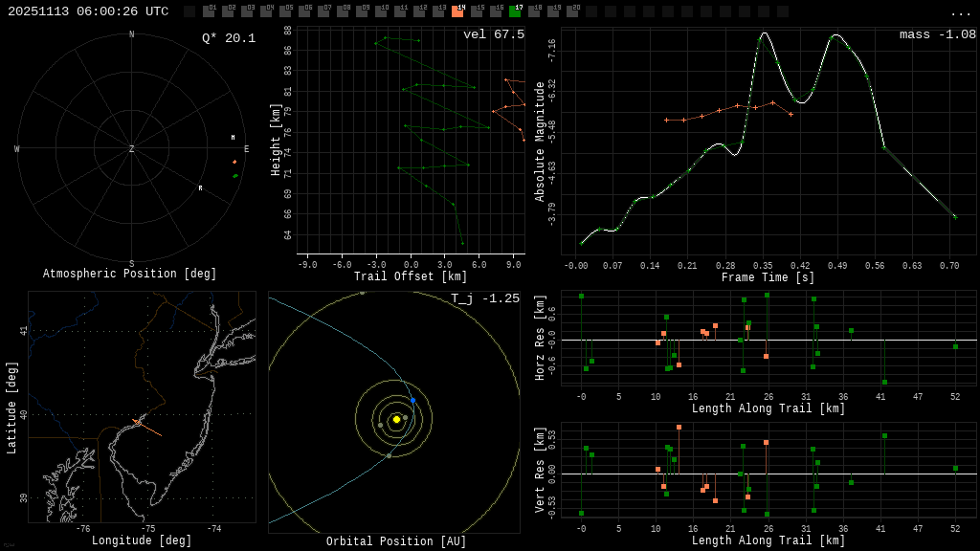The image size is (980, 551).
Task: Click the Z zenith label in polar plot
Action: click(x=131, y=148)
